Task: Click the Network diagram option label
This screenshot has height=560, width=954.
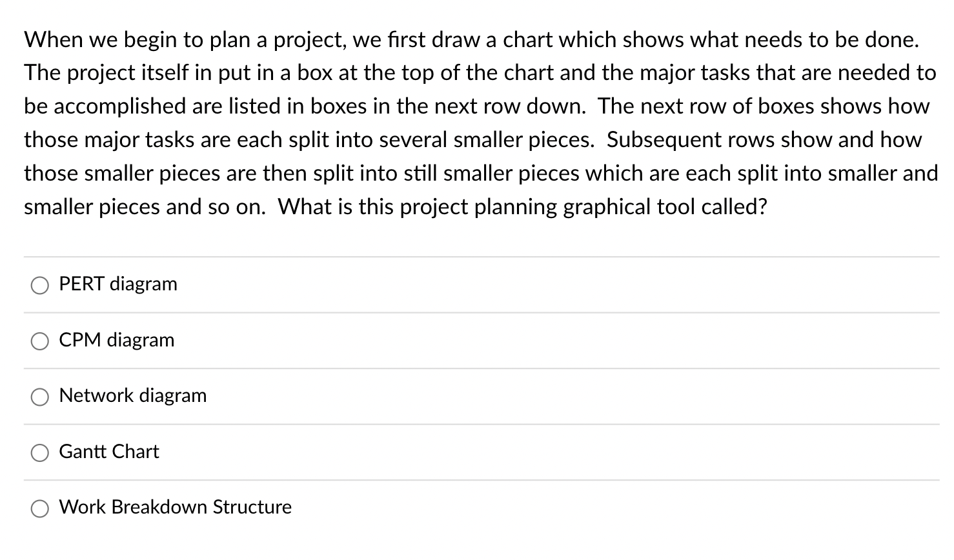Action: pyautogui.click(x=132, y=396)
